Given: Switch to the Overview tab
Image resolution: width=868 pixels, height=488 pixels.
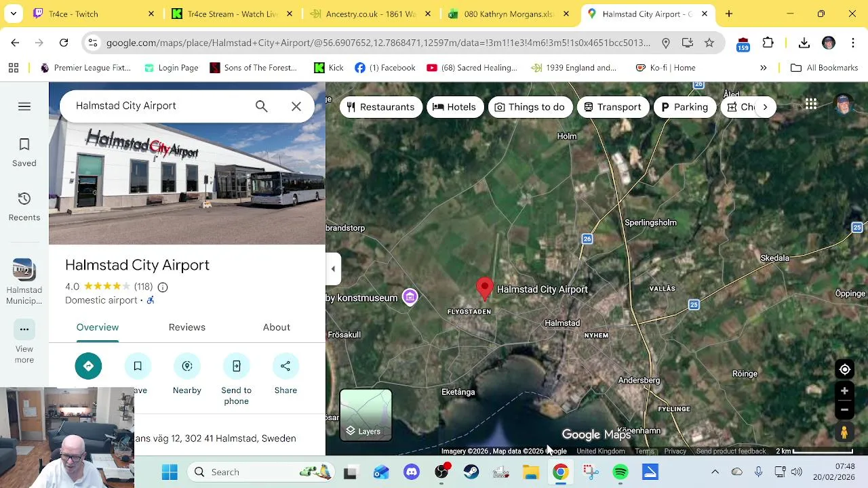Looking at the screenshot, I should (98, 327).
